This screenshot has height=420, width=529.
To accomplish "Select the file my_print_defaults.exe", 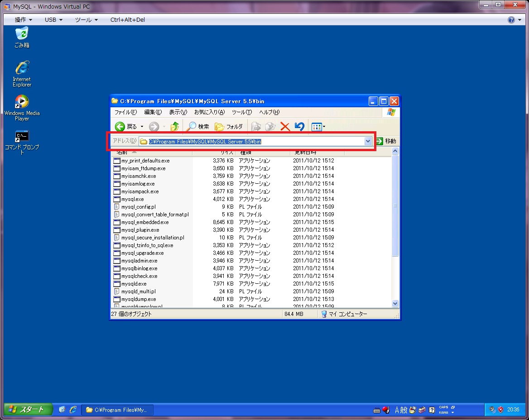I will 145,161.
